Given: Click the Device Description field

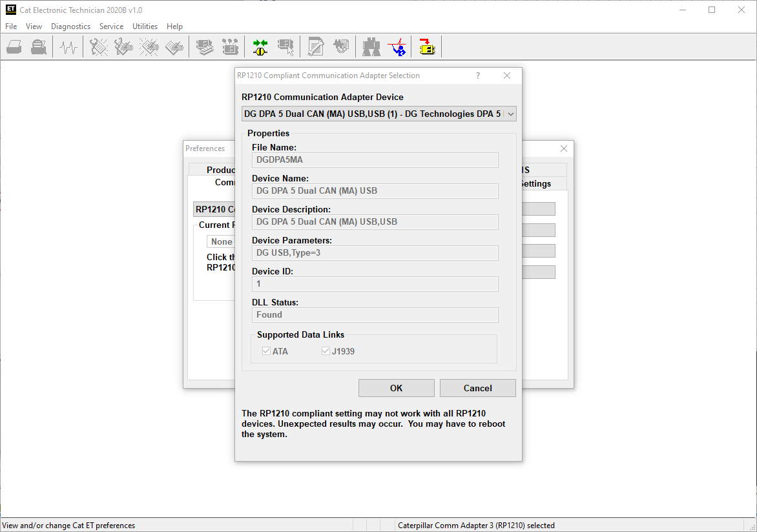Looking at the screenshot, I should 375,221.
